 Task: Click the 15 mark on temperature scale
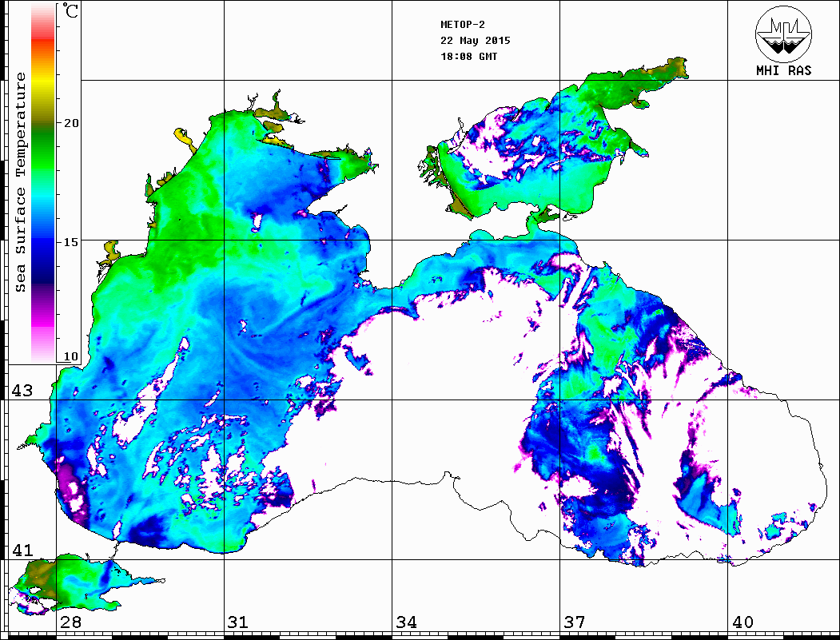click(x=70, y=242)
